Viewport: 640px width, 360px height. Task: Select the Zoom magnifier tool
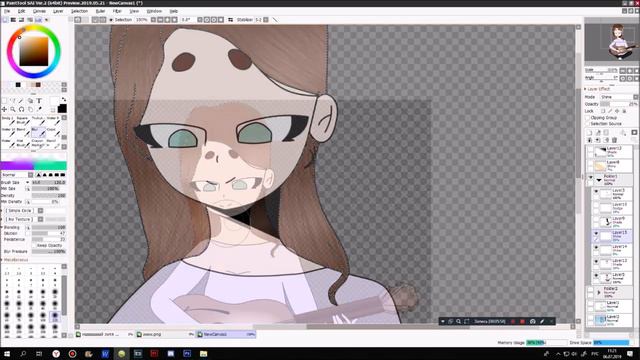(13, 109)
